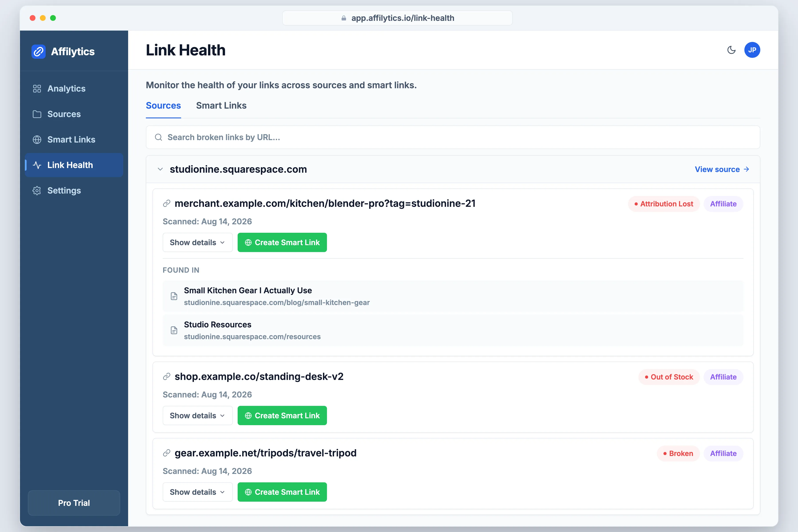Click the browser address bar URL

click(x=402, y=18)
